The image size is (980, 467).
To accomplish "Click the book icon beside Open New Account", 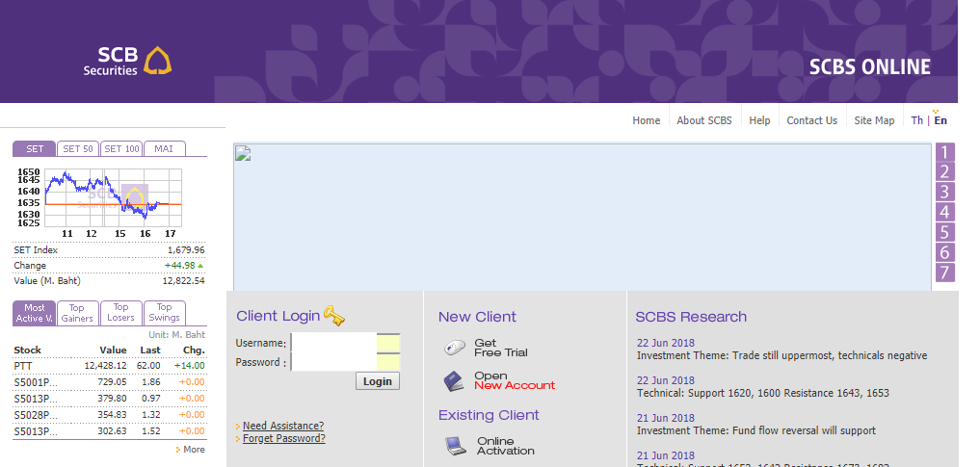I will click(x=455, y=381).
